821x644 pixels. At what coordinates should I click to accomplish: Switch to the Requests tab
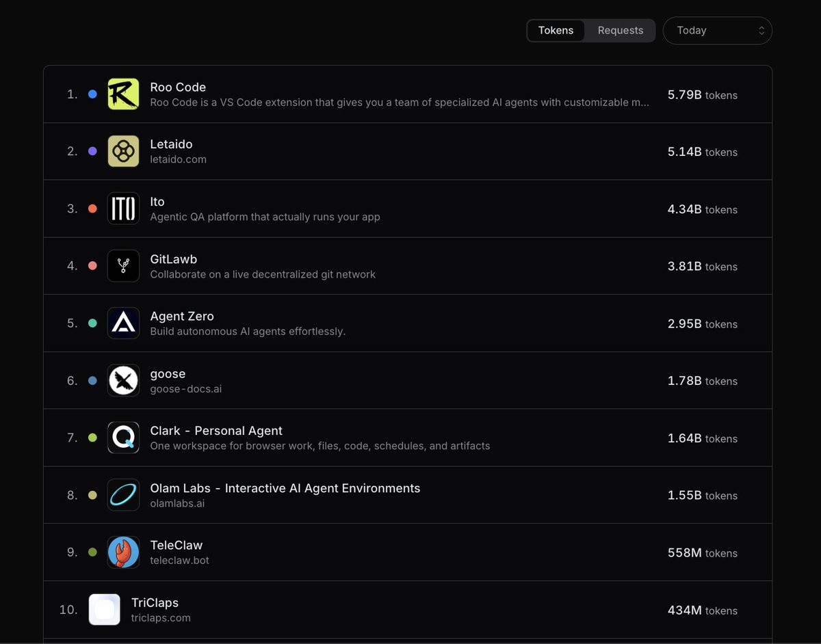coord(621,30)
